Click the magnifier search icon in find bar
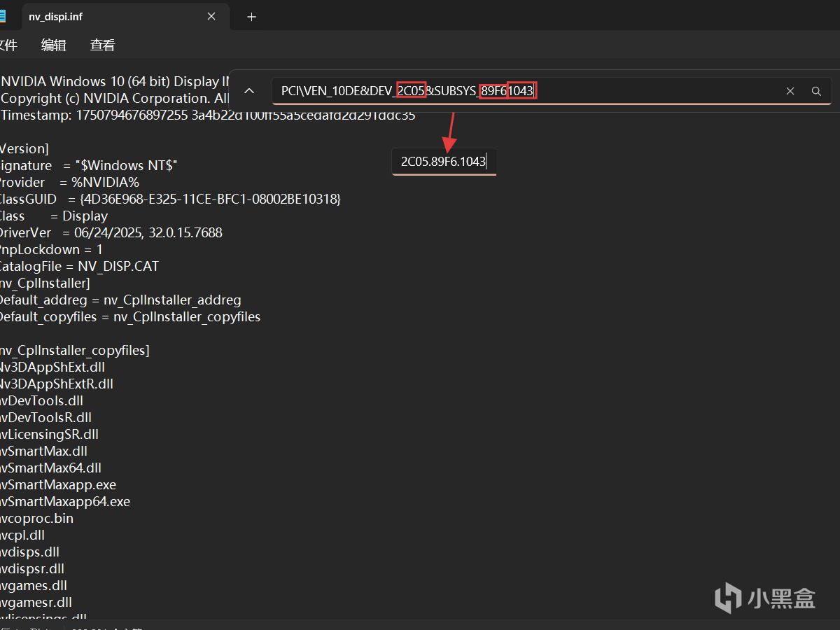This screenshot has height=630, width=840. [x=816, y=91]
